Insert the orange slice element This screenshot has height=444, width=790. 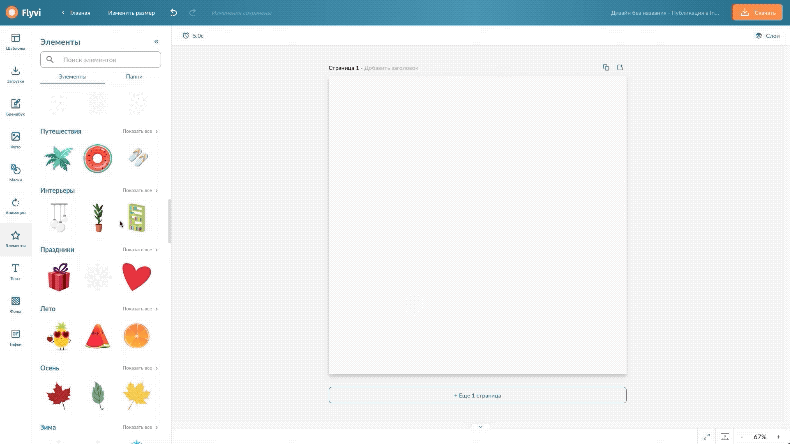point(137,336)
